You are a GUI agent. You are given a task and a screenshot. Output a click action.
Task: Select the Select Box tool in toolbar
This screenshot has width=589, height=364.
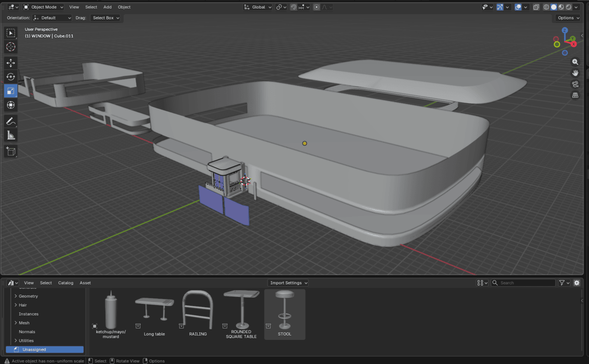pos(11,33)
